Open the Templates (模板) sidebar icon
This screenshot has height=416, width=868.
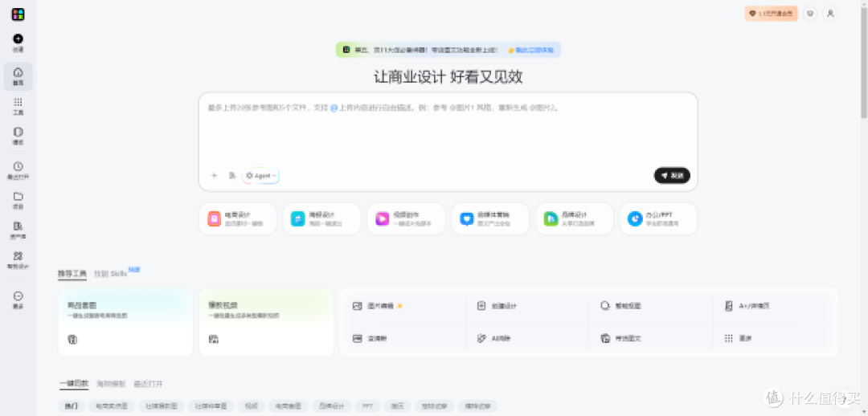click(x=18, y=132)
